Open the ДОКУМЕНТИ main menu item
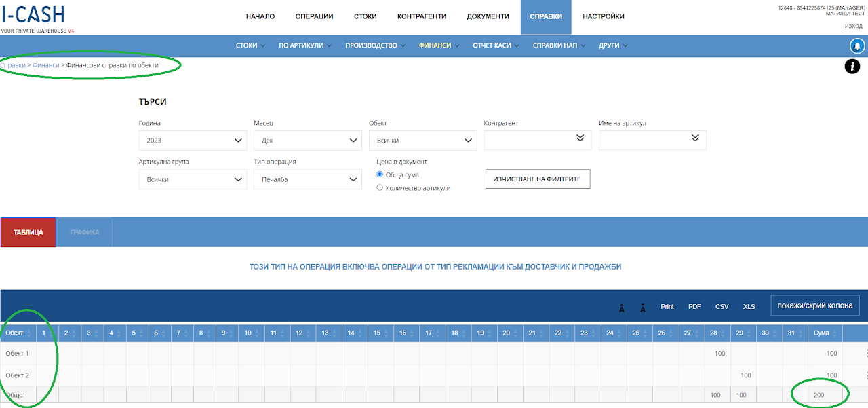868x408 pixels. (x=488, y=16)
